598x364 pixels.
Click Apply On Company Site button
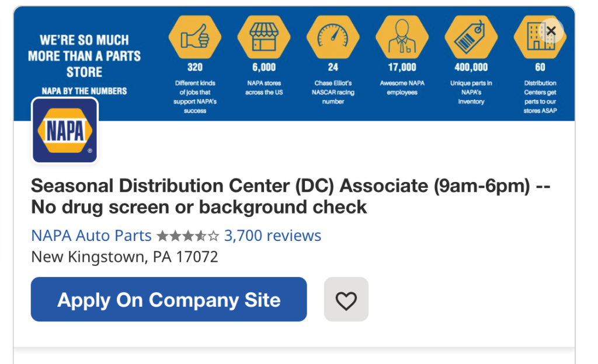pyautogui.click(x=169, y=299)
